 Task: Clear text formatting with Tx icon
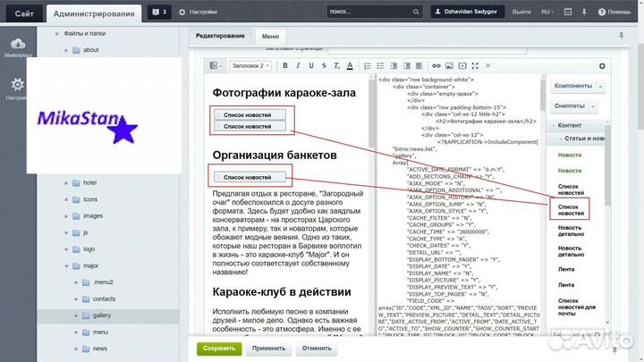(x=337, y=65)
